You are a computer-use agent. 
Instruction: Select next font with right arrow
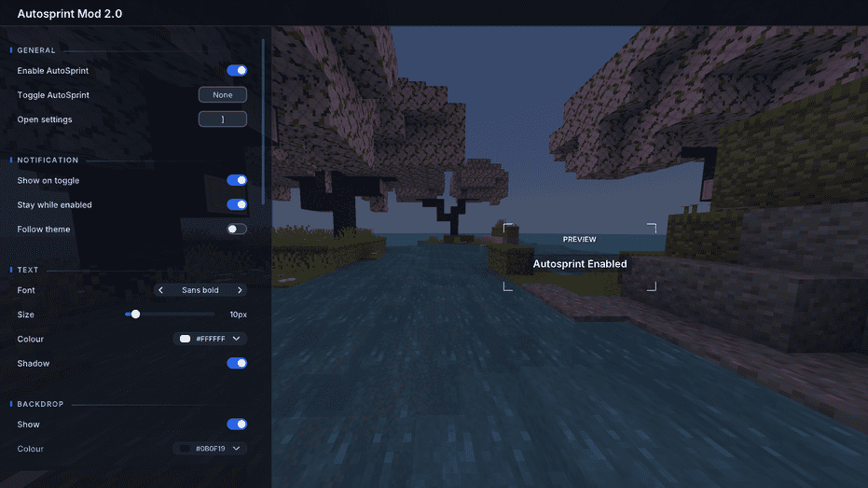pos(240,289)
